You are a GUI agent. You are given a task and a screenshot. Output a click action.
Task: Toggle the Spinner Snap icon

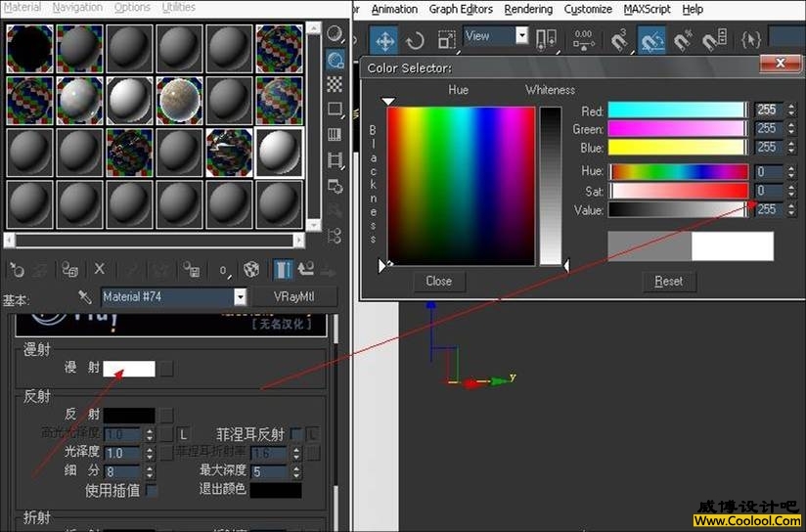[x=715, y=39]
